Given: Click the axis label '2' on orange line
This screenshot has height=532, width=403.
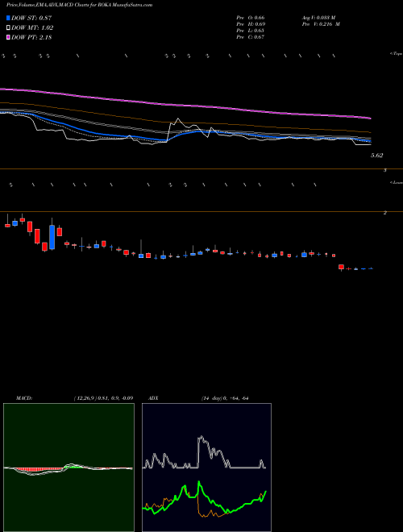Looking at the screenshot, I should pyautogui.click(x=385, y=213).
